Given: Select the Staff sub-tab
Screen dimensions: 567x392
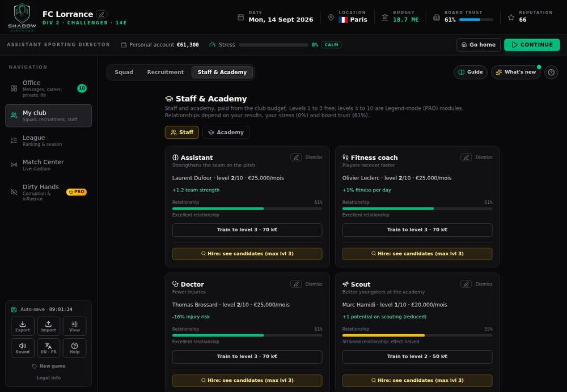Looking at the screenshot, I should 182,132.
